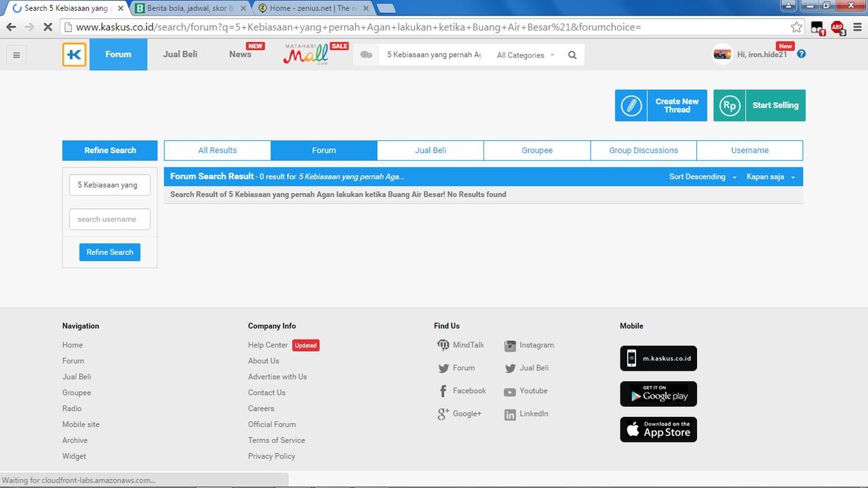
Task: Click the Rp icon on Start Selling
Action: [730, 106]
